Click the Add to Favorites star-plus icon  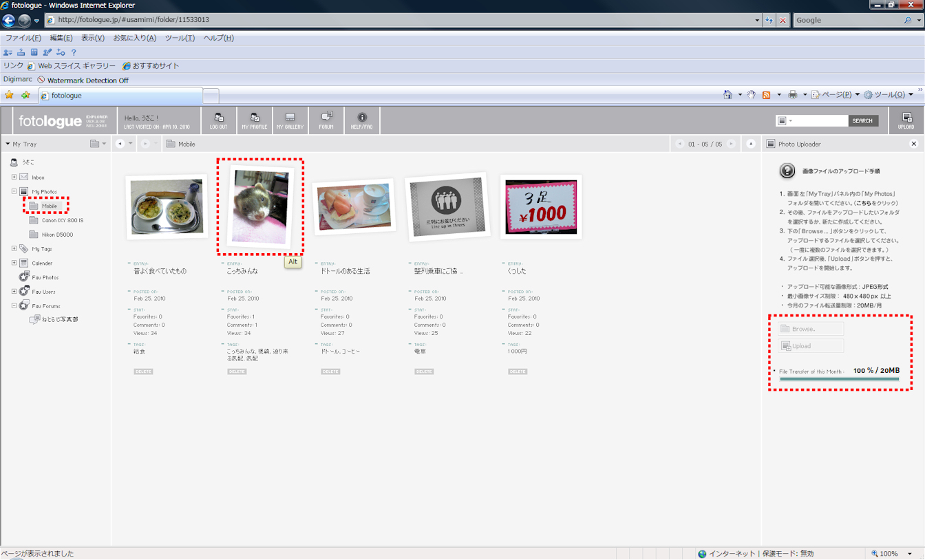(25, 95)
